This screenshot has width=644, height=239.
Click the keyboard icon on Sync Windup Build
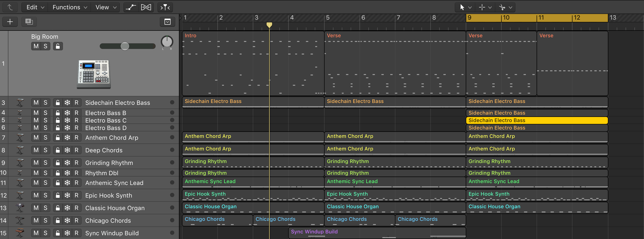[20, 233]
